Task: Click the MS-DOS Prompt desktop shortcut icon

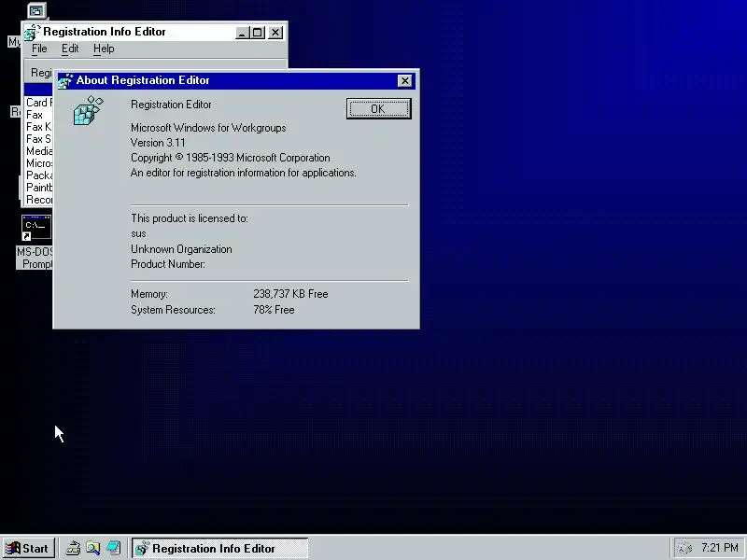Action: pos(36,228)
